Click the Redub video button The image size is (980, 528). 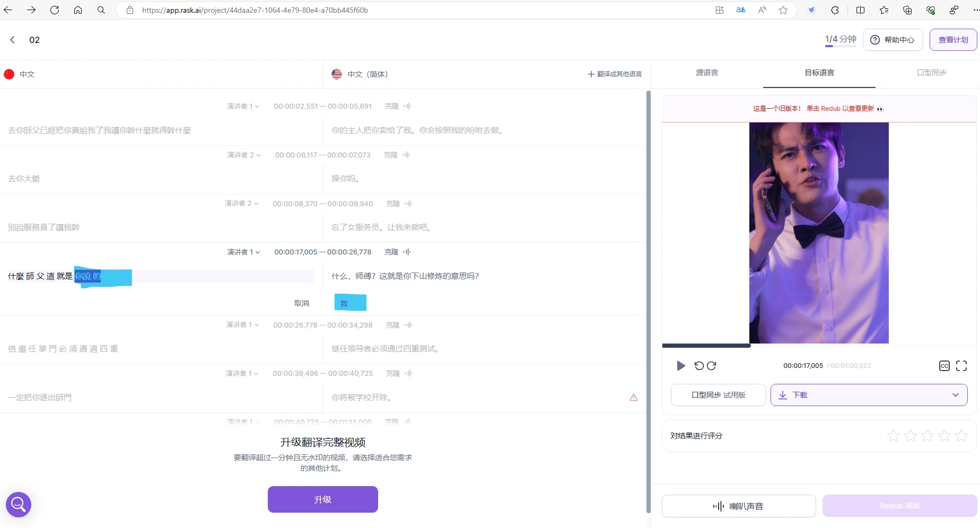click(x=900, y=506)
